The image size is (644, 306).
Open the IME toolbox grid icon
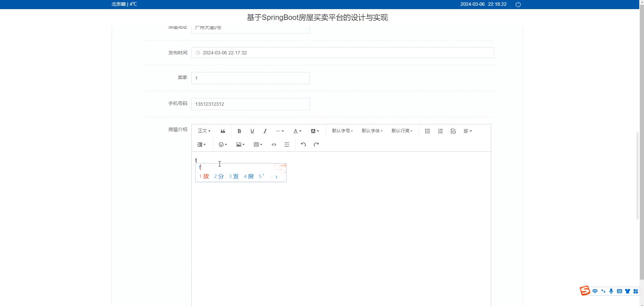pyautogui.click(x=636, y=291)
